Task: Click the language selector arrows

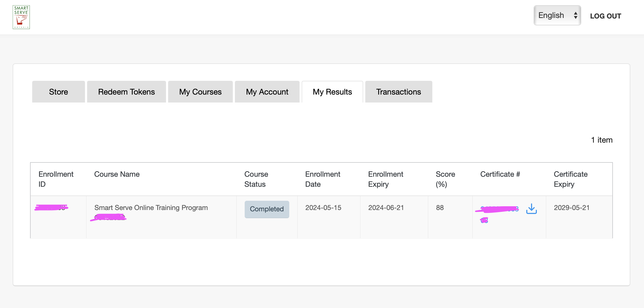Action: (575, 15)
